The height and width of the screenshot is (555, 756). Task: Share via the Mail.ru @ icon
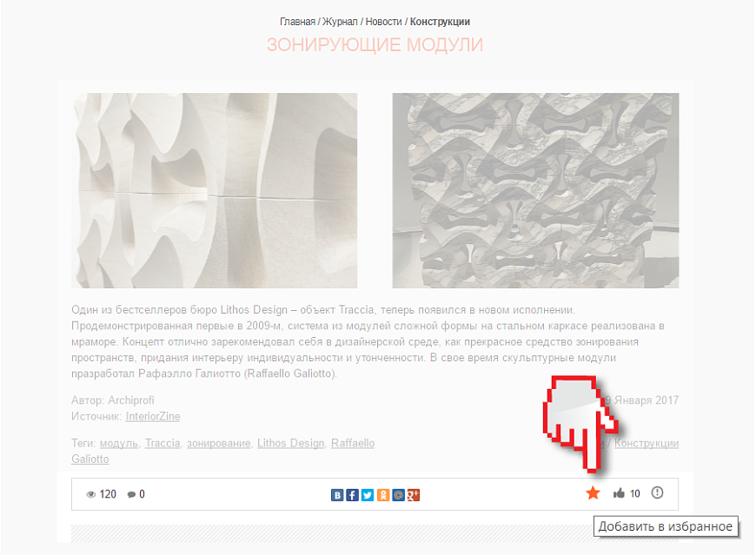[x=398, y=495]
